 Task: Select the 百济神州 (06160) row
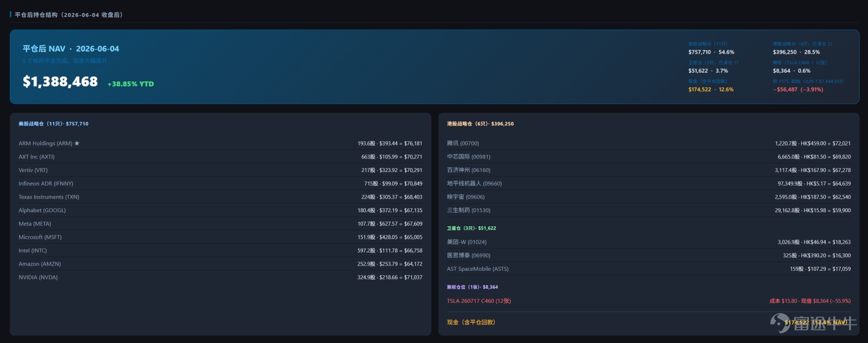click(649, 170)
